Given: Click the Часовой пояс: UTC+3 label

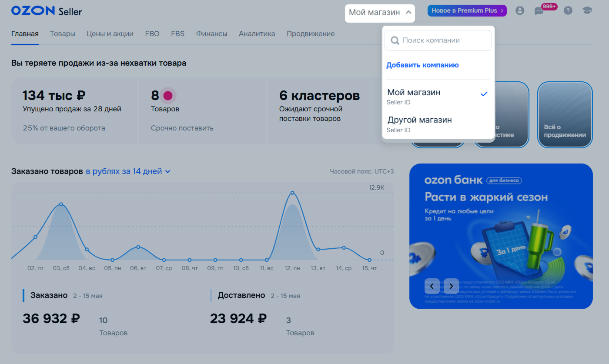Looking at the screenshot, I should 362,171.
